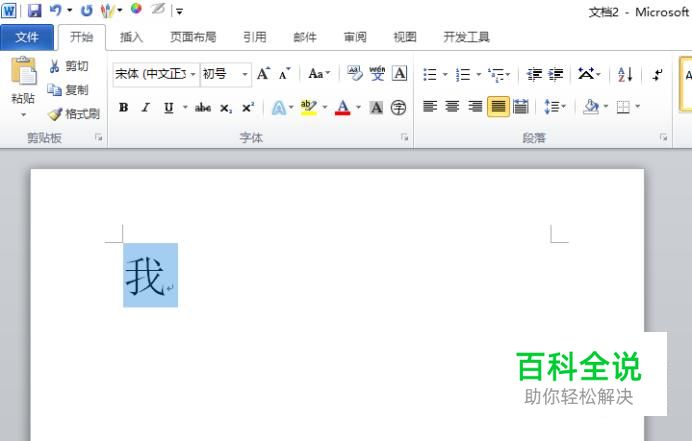The image size is (692, 441).
Task: Center align text
Action: (x=452, y=106)
